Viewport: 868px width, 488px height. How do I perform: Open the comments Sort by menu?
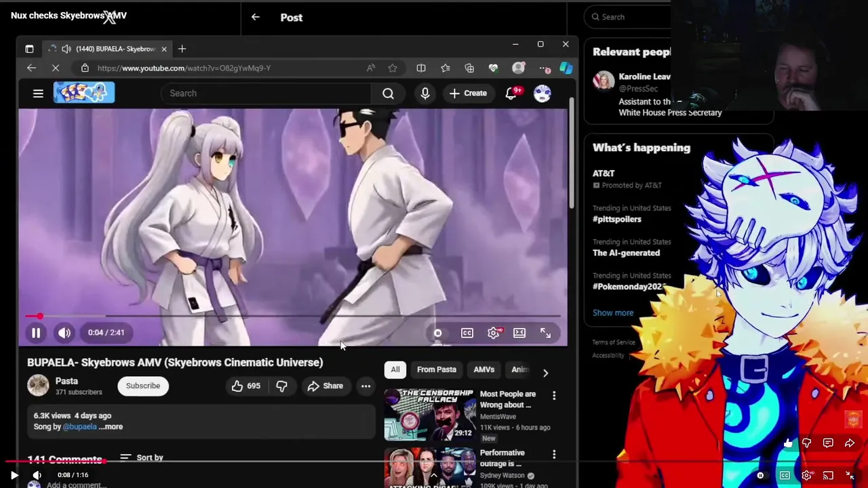(142, 457)
